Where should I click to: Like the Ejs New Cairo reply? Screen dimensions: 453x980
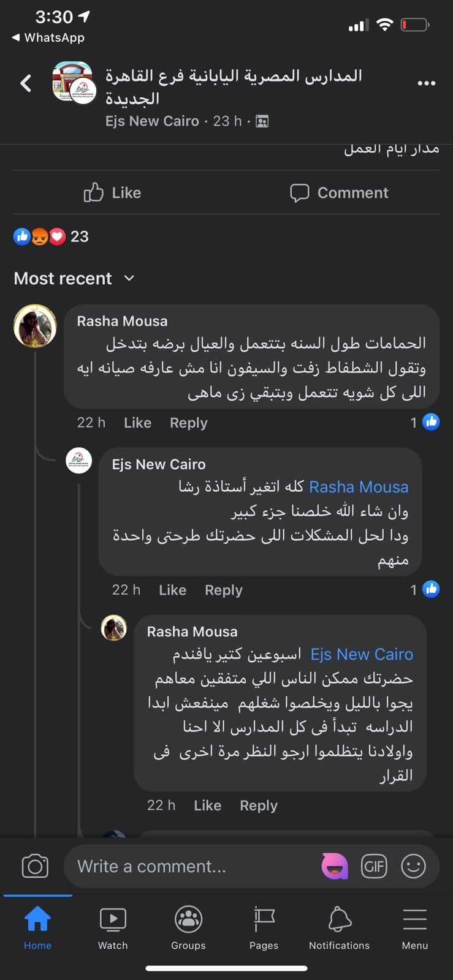(x=172, y=590)
